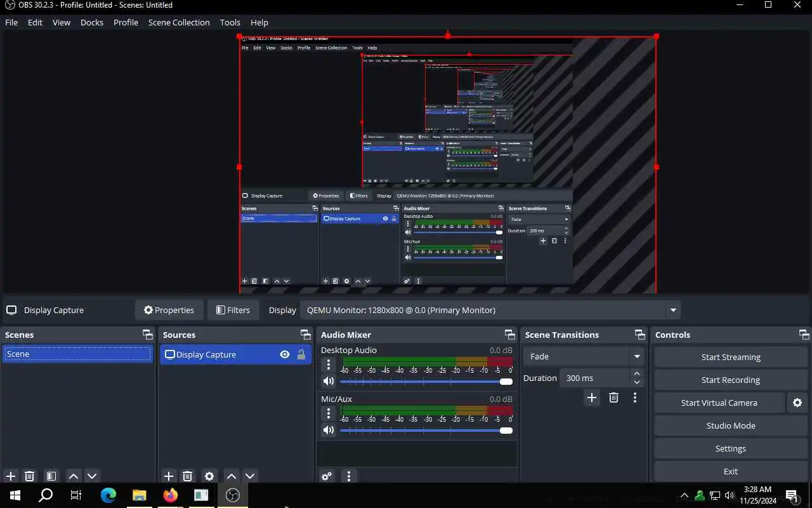Open Microsoft Edge from taskbar
The height and width of the screenshot is (508, 812).
click(108, 495)
